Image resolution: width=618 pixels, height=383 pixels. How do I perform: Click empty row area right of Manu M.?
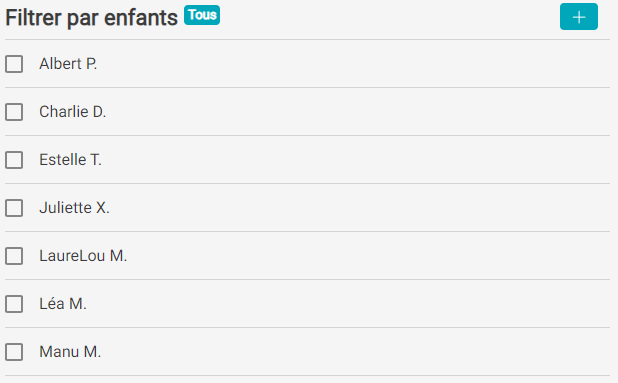(x=355, y=352)
